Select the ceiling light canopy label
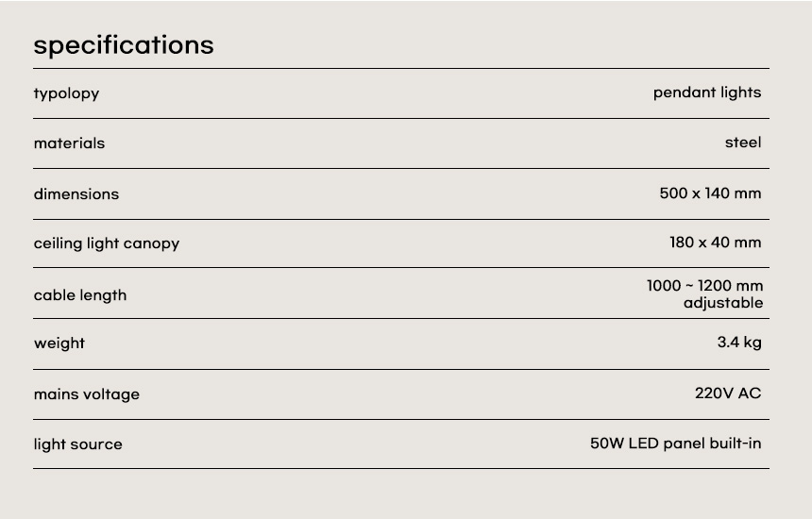 (107, 243)
